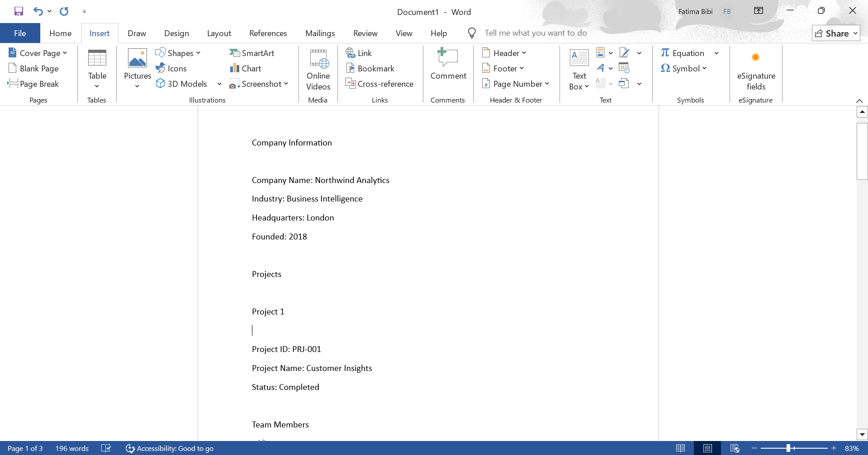Open the References tab
868x455 pixels.
(x=268, y=33)
